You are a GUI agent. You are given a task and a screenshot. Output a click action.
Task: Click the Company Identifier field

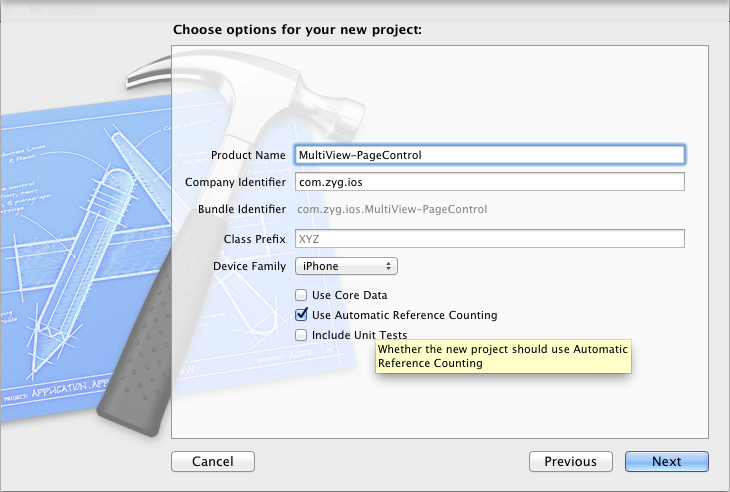click(x=490, y=182)
